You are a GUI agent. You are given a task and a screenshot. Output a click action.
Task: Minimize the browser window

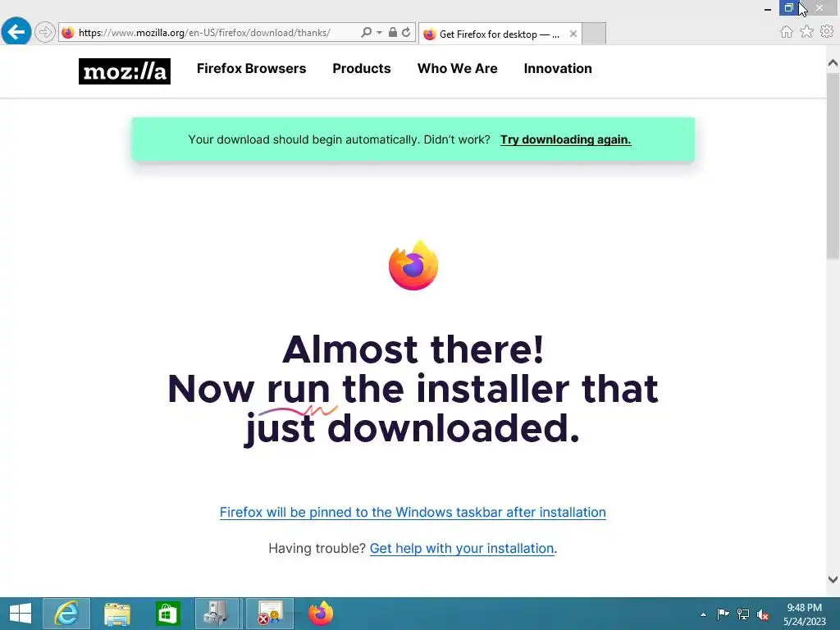[768, 8]
